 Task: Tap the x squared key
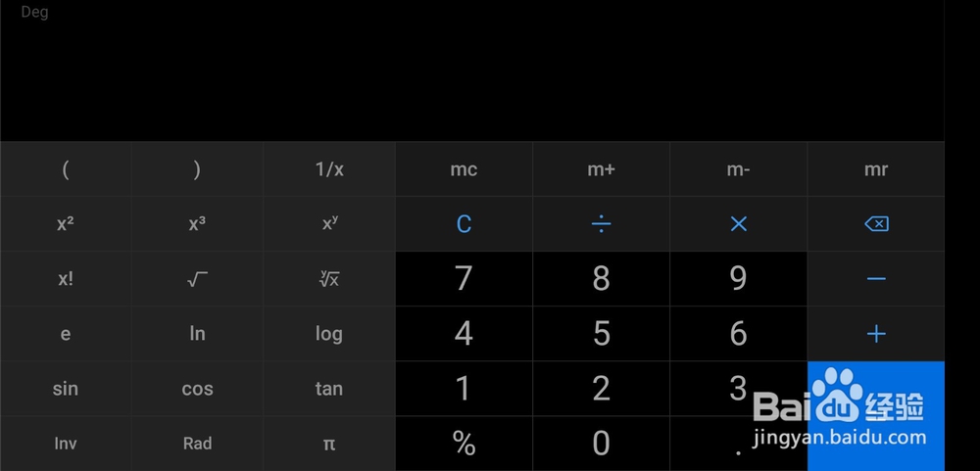point(66,224)
